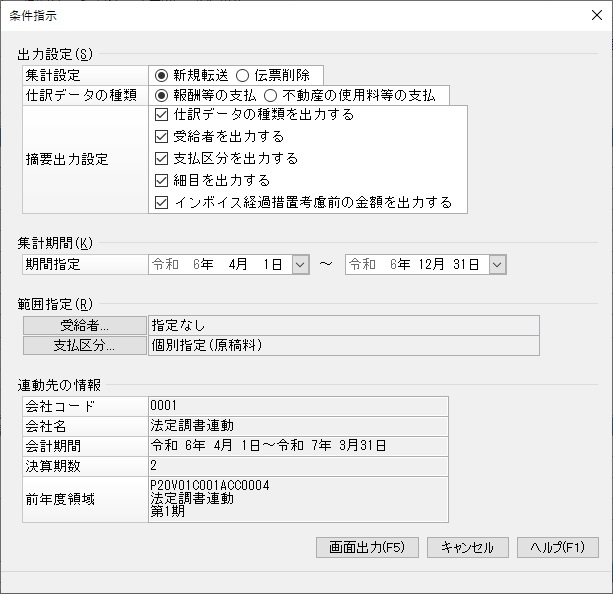613x594 pixels.
Task: Open the start date calendar dropdown
Action: 301,265
